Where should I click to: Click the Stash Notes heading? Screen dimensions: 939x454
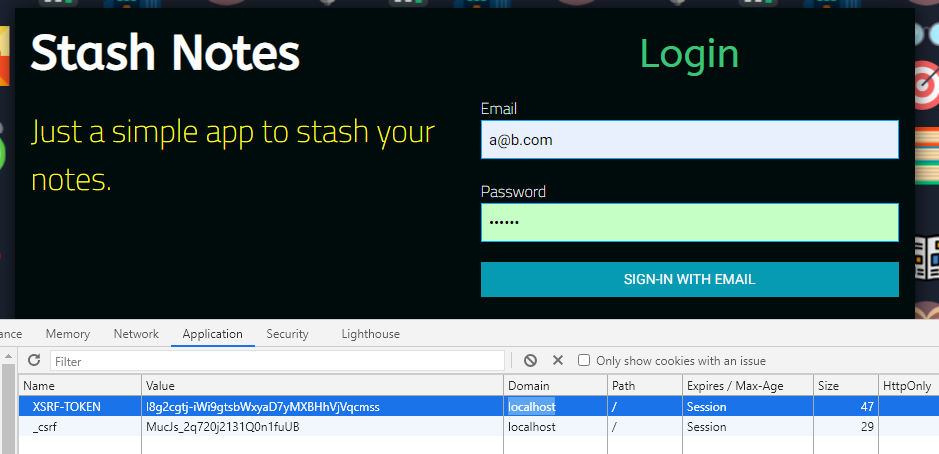165,53
